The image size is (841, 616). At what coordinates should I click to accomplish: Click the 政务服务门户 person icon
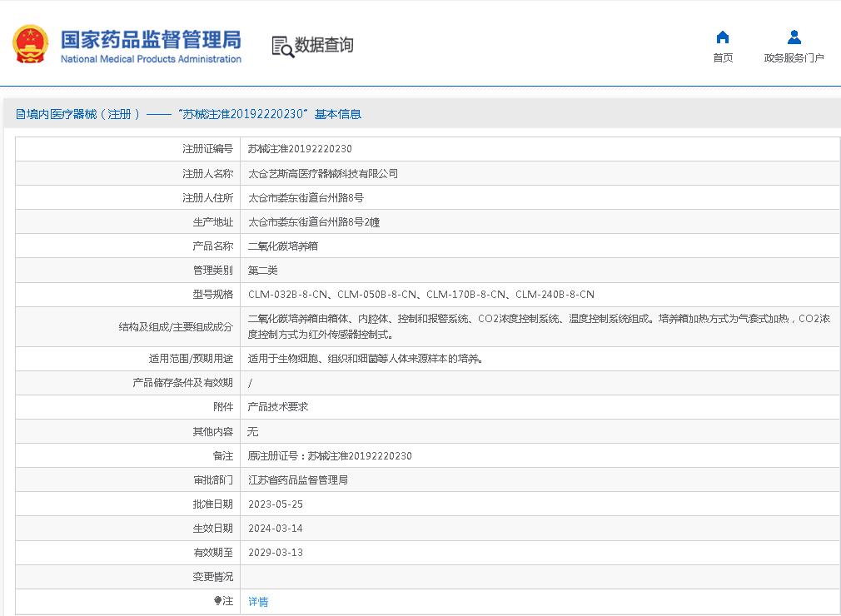pyautogui.click(x=794, y=37)
